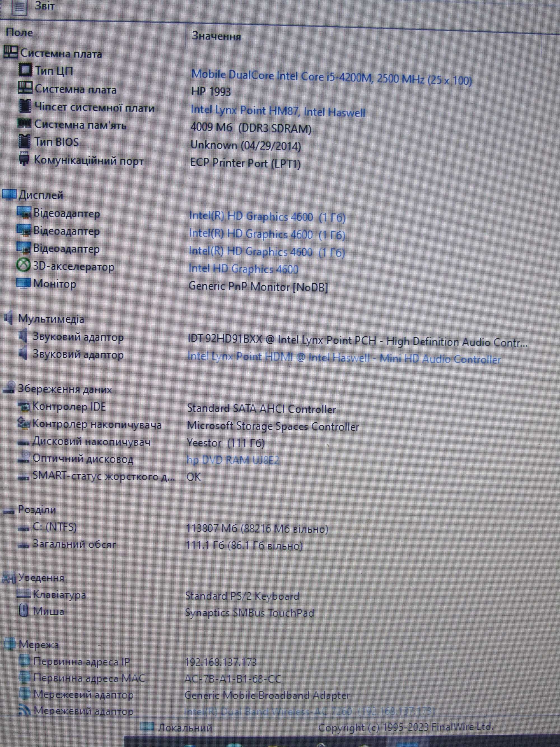Click the Контролер IDE icon
The width and height of the screenshot is (560, 747).
pos(24,406)
